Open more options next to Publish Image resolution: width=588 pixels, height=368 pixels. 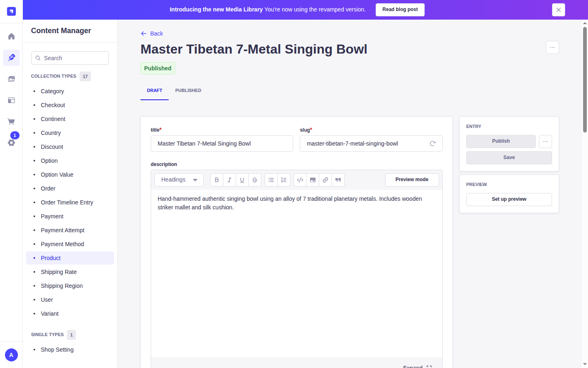point(546,141)
